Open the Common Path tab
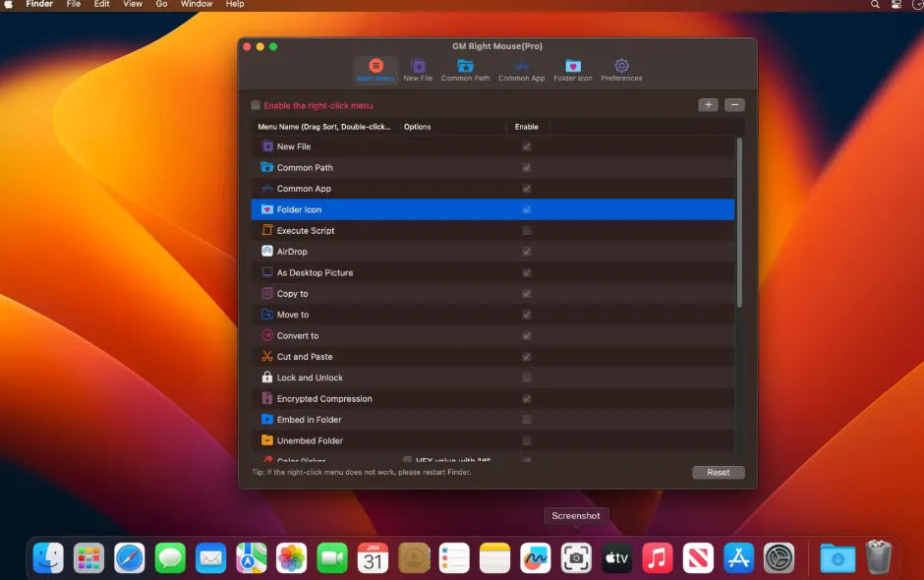Image resolution: width=924 pixels, height=580 pixels. (x=465, y=70)
